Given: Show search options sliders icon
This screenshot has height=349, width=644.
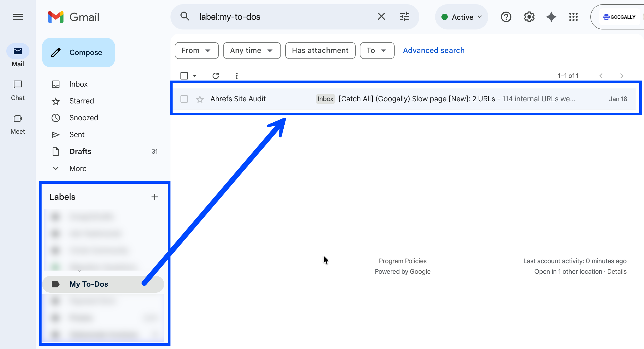Looking at the screenshot, I should [404, 17].
